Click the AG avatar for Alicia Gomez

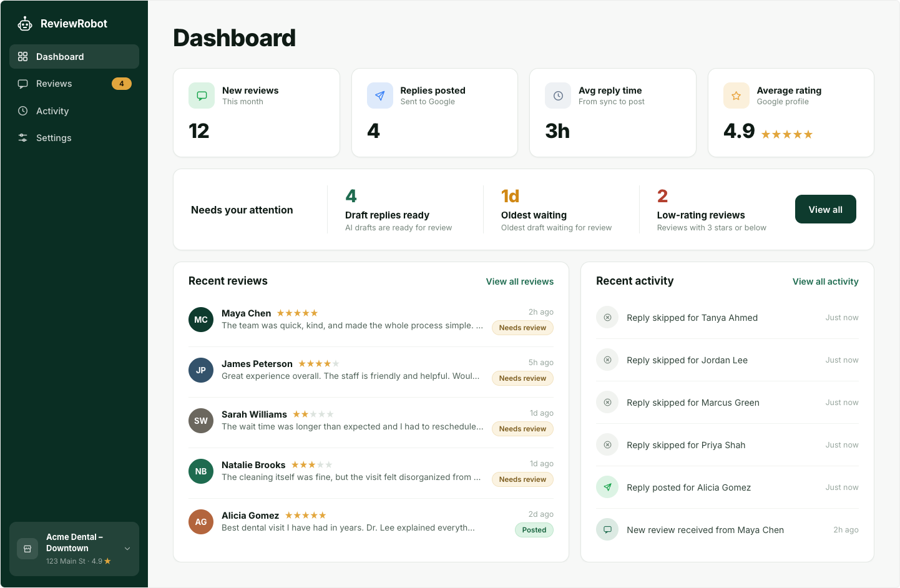[201, 522]
